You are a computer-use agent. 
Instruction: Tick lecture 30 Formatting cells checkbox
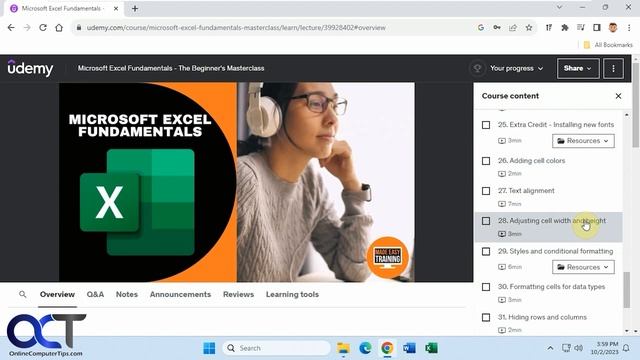[x=486, y=287]
